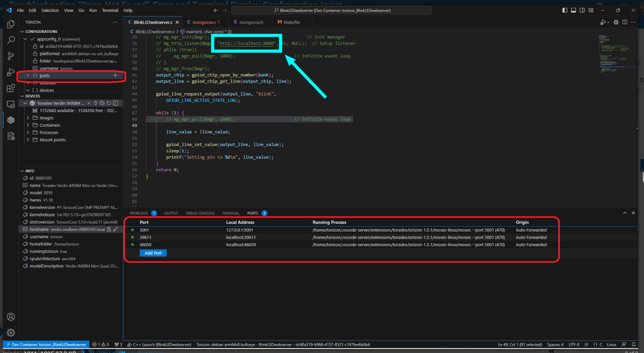Toggle the secondary side bar layout icon

pos(582,10)
